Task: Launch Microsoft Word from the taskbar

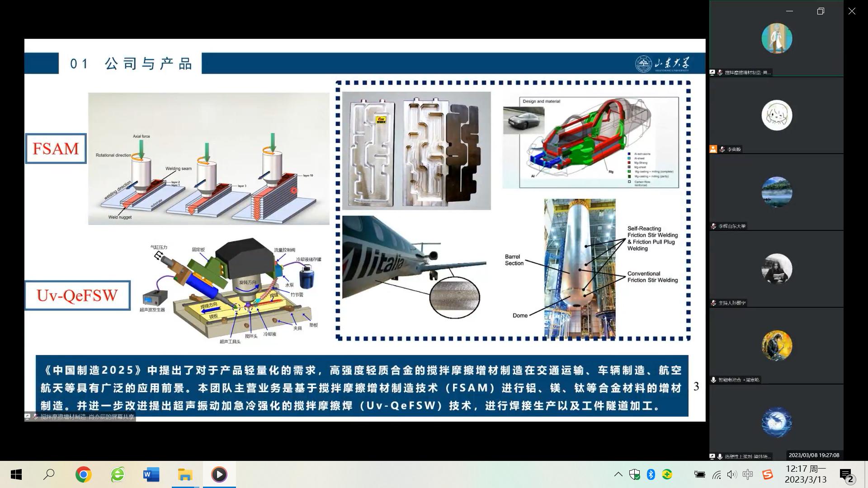Action: click(x=151, y=474)
